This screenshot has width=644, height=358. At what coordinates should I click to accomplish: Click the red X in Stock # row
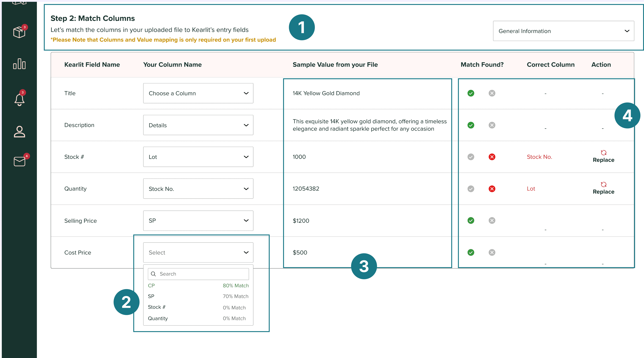(x=492, y=157)
